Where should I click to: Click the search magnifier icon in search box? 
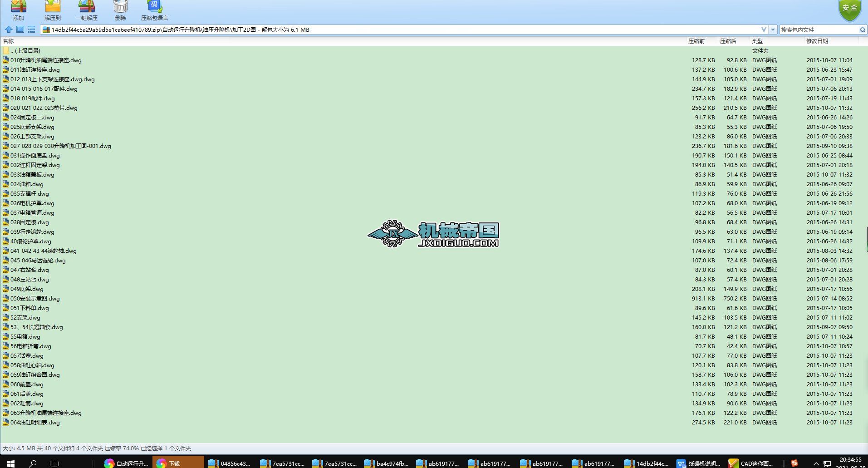point(862,30)
